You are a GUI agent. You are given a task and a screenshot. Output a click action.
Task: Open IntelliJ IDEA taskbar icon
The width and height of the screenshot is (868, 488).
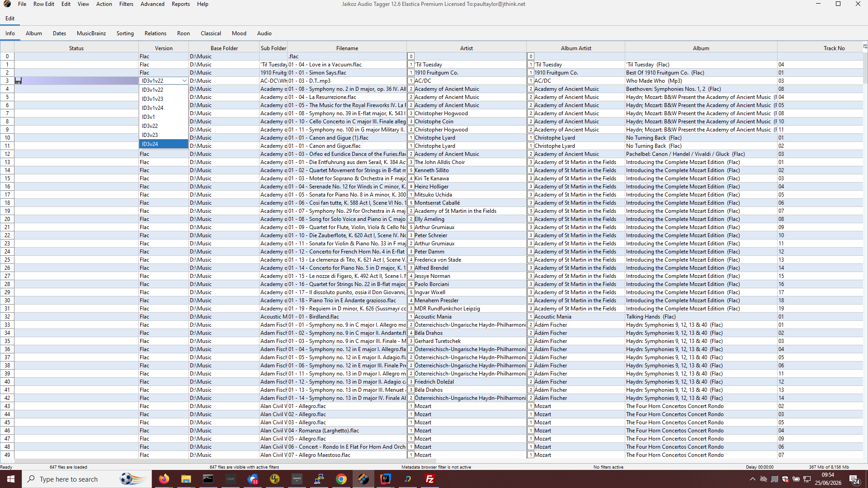[x=386, y=479]
